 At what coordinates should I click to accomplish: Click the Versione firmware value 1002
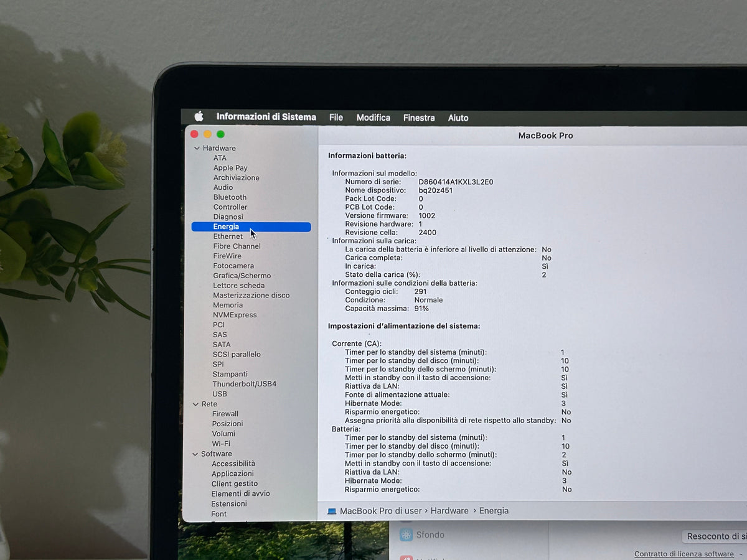click(427, 216)
